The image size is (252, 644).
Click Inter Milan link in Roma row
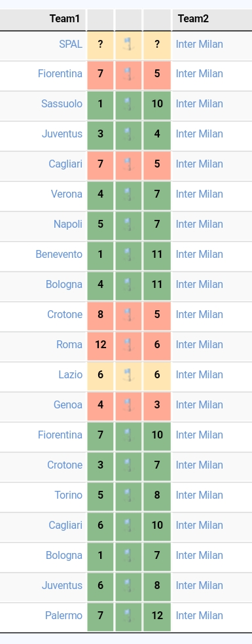click(x=200, y=345)
